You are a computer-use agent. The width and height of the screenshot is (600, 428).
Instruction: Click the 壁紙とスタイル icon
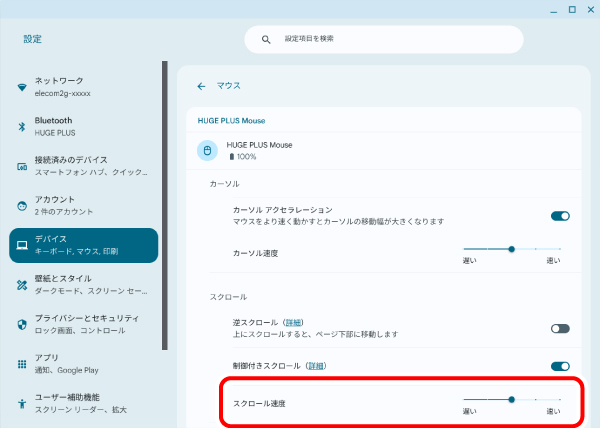point(22,284)
